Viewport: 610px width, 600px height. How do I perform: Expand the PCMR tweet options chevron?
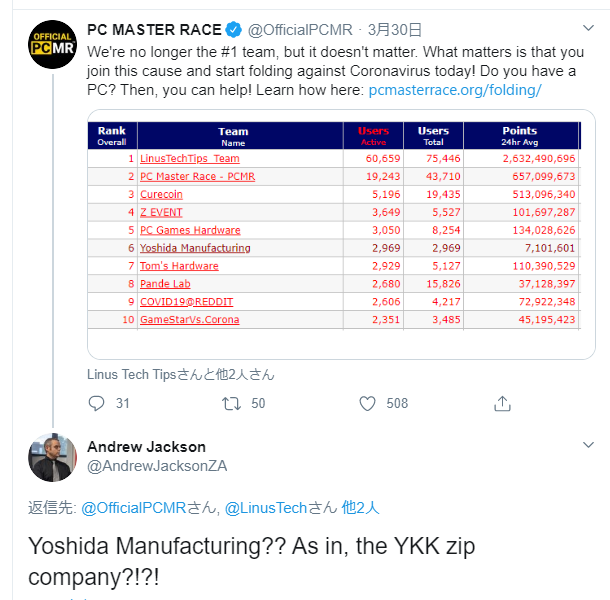[588, 28]
